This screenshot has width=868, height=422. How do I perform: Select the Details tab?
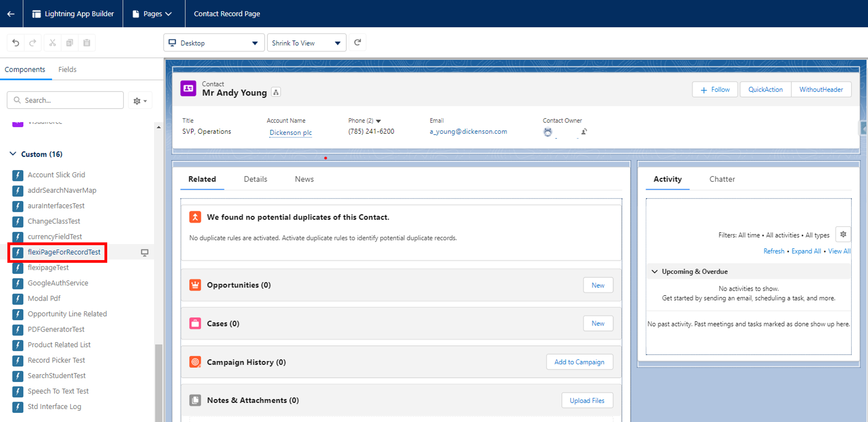click(x=256, y=179)
